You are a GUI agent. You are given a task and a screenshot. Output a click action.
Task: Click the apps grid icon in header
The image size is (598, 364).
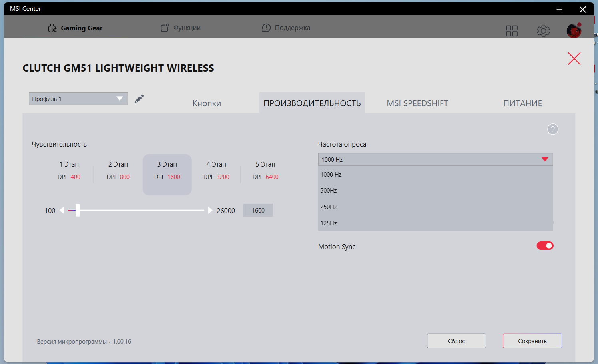[512, 31]
